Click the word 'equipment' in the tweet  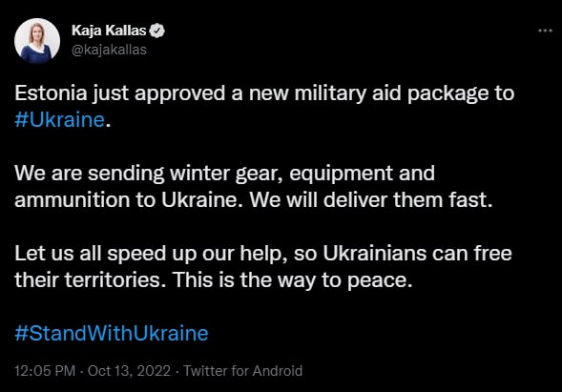pyautogui.click(x=342, y=175)
